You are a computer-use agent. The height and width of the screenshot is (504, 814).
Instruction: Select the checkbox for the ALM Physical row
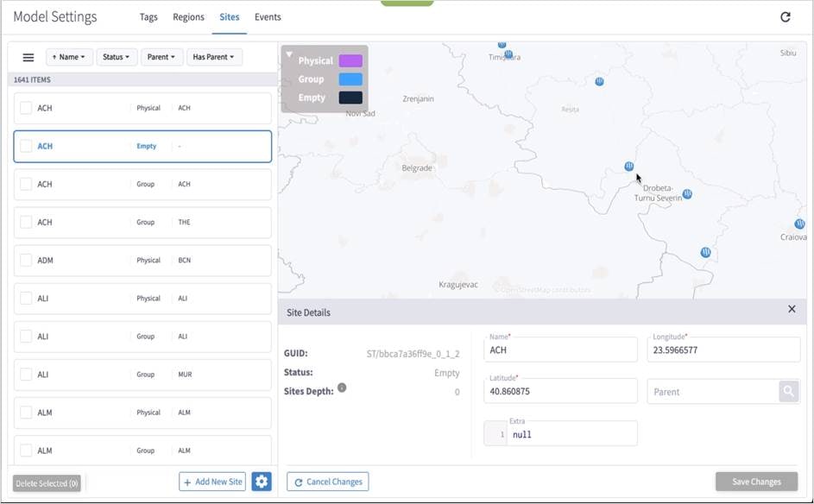pos(25,412)
